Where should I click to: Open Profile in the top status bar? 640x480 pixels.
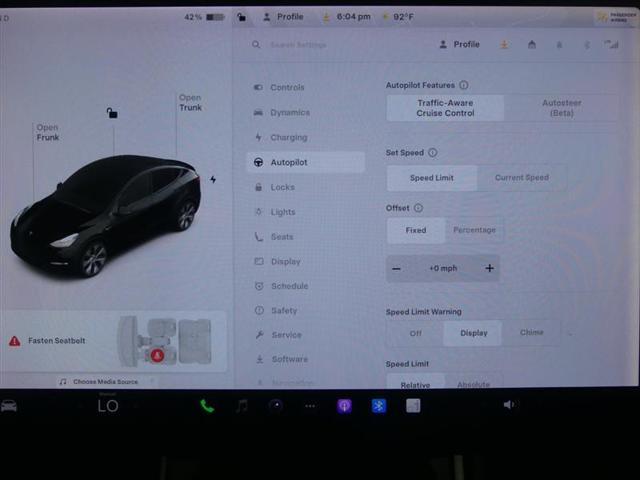click(x=283, y=17)
